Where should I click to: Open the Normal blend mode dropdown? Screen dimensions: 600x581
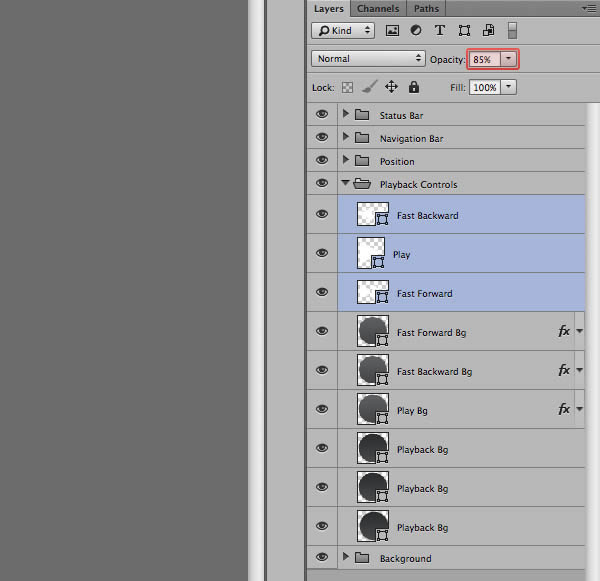(x=368, y=59)
